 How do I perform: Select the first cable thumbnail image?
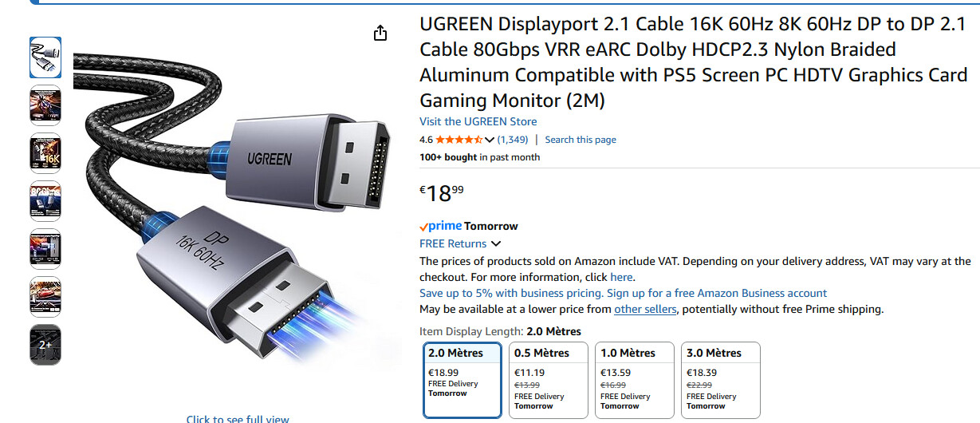(x=45, y=57)
